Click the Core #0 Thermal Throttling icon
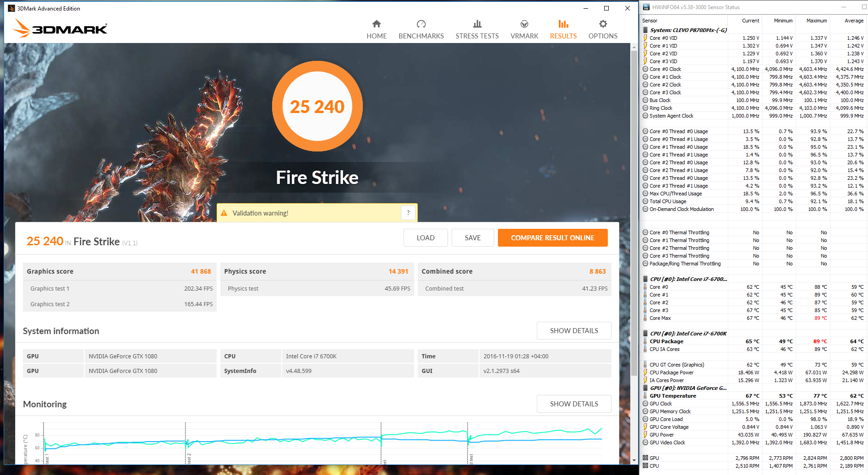 (x=645, y=232)
